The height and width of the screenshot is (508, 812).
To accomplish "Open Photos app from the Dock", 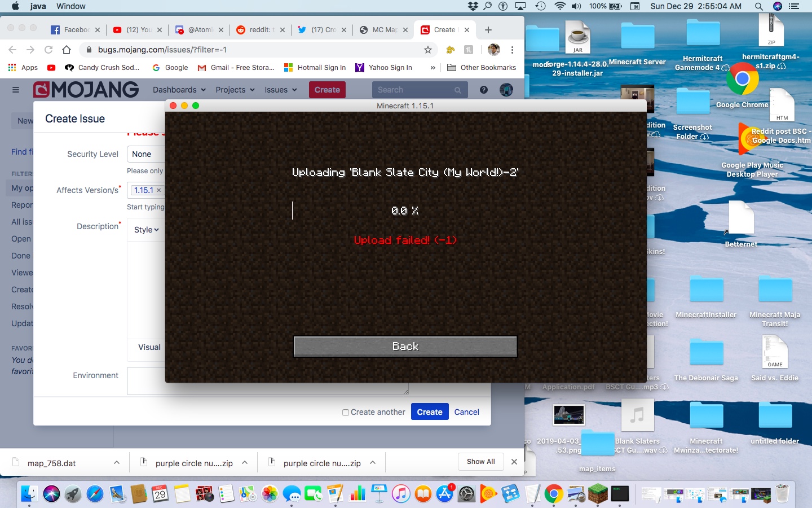I will (x=270, y=494).
